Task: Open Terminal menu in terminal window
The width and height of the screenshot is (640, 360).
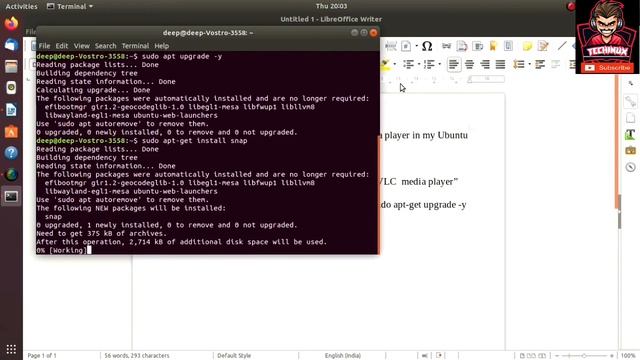Action: point(135,46)
